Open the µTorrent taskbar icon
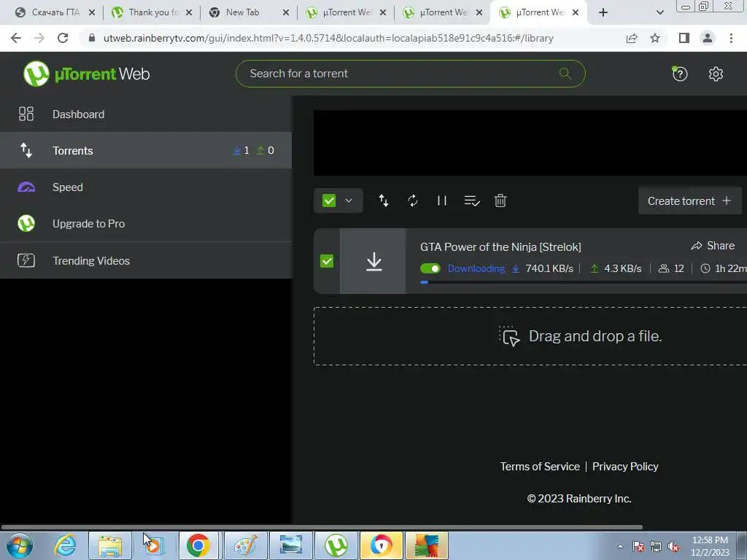747x560 pixels. point(336,545)
